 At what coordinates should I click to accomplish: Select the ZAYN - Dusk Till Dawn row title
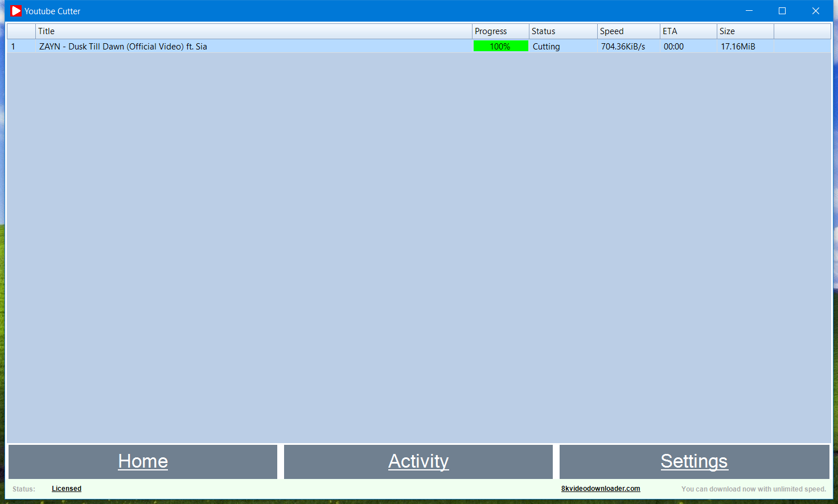coord(123,47)
